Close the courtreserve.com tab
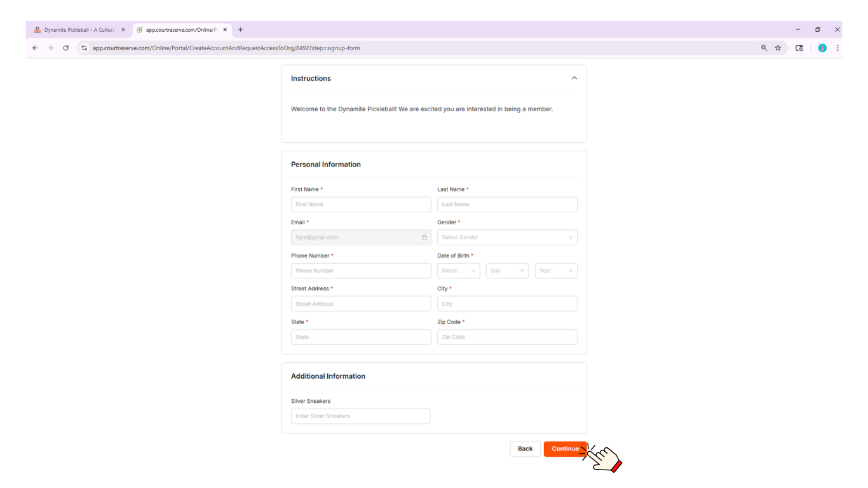Image resolution: width=868 pixels, height=488 pixels. click(225, 30)
